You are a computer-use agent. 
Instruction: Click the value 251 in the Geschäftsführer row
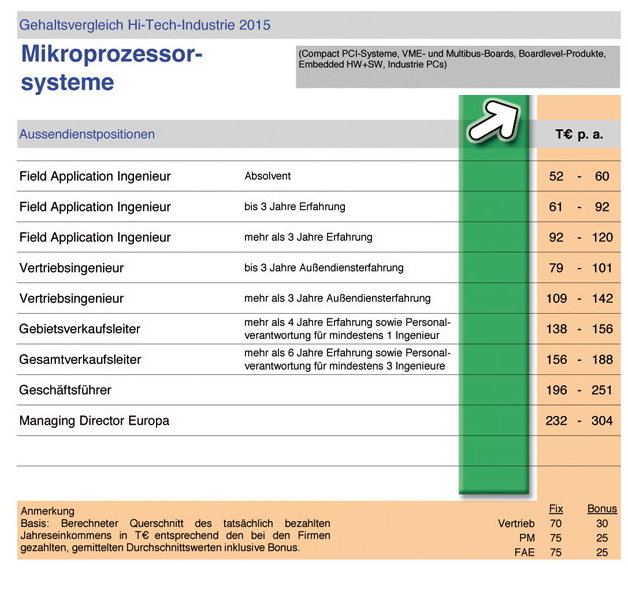(602, 390)
